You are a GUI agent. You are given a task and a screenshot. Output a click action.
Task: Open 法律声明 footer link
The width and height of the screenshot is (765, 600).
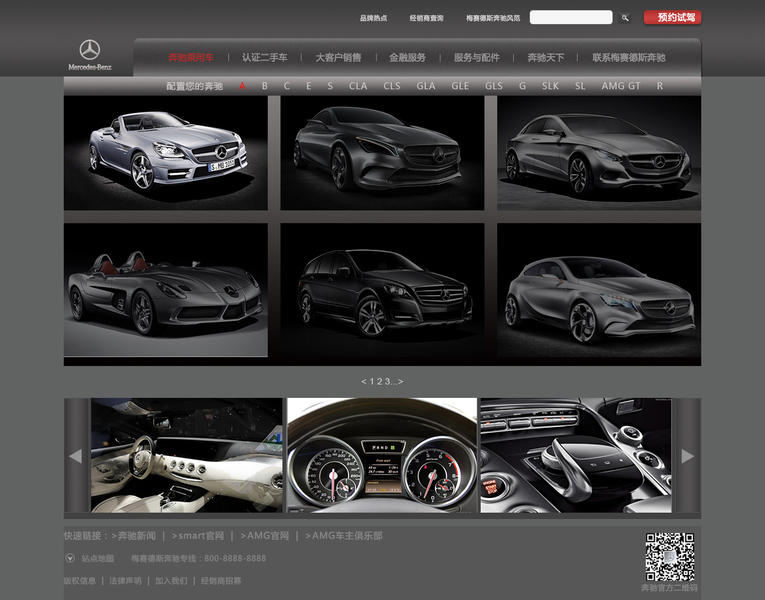125,581
